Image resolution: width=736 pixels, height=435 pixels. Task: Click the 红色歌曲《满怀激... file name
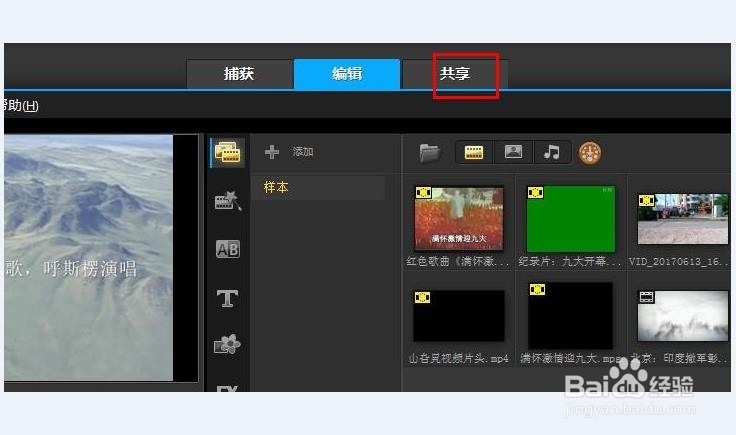pos(458,262)
